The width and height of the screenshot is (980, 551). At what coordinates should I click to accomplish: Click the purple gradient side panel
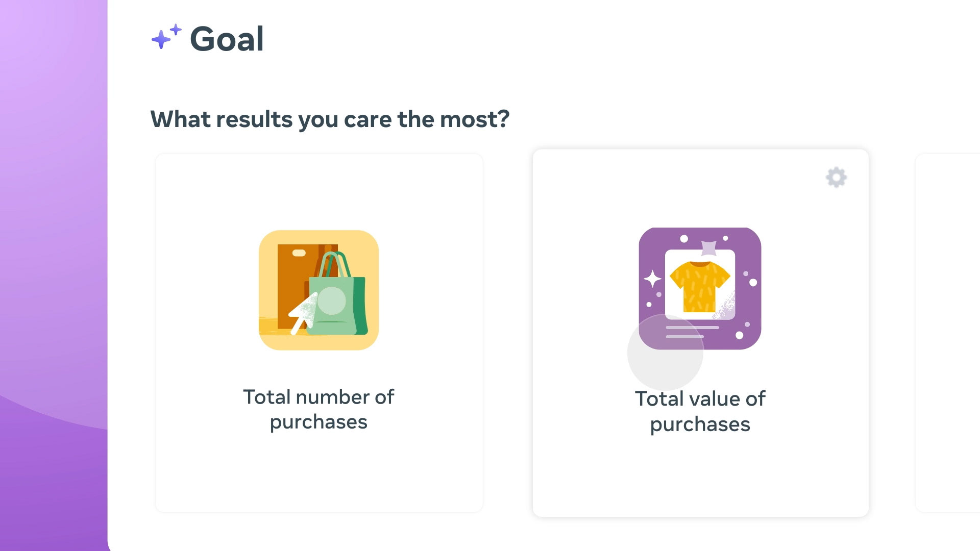pos(54,275)
